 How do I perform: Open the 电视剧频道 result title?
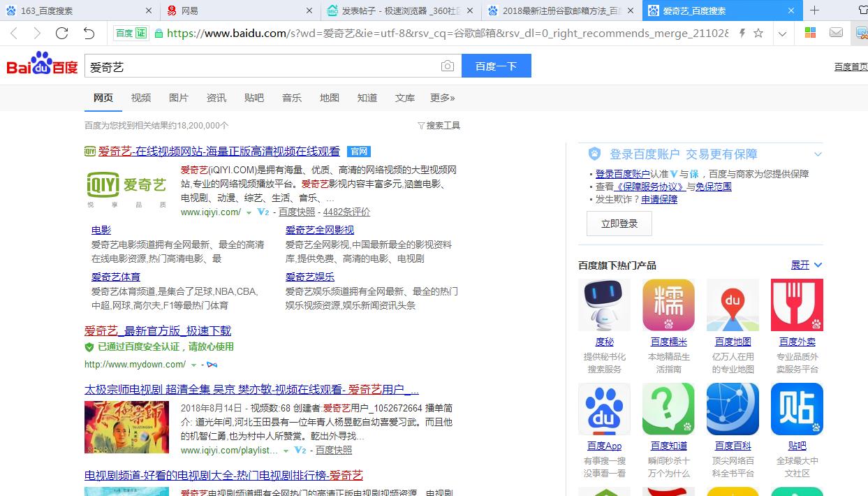[223, 475]
